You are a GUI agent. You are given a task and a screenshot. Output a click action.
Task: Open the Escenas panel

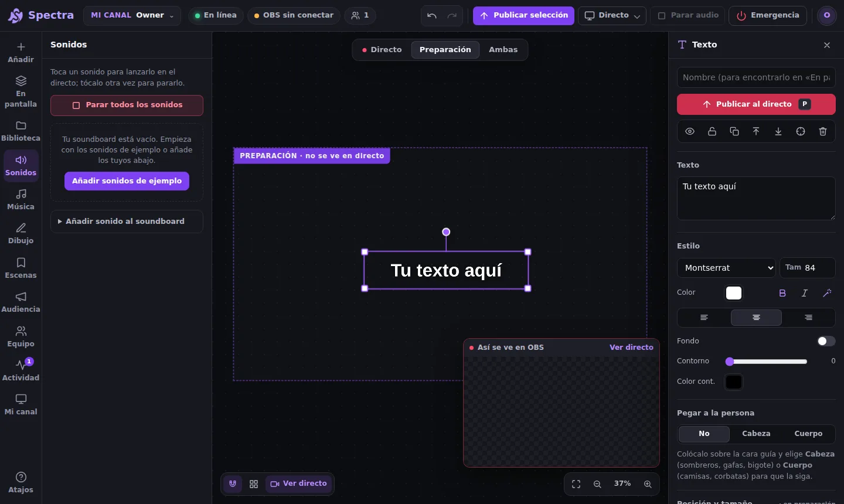(21, 268)
